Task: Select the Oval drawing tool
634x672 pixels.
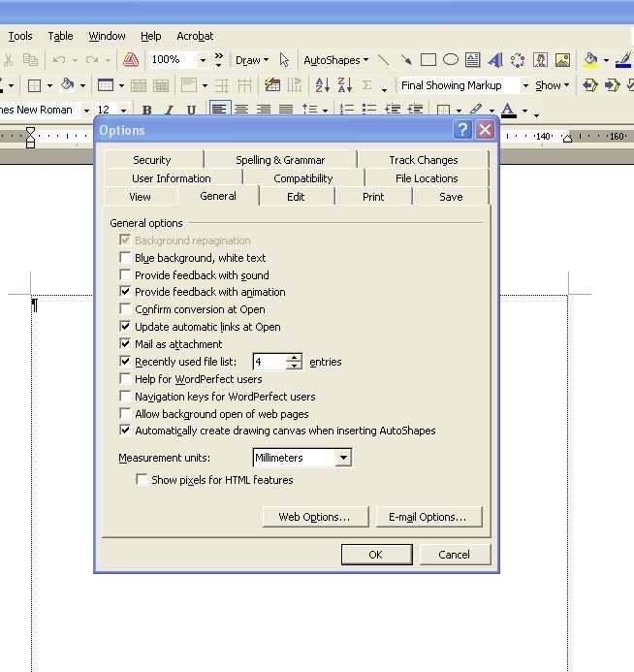Action: pos(451,60)
